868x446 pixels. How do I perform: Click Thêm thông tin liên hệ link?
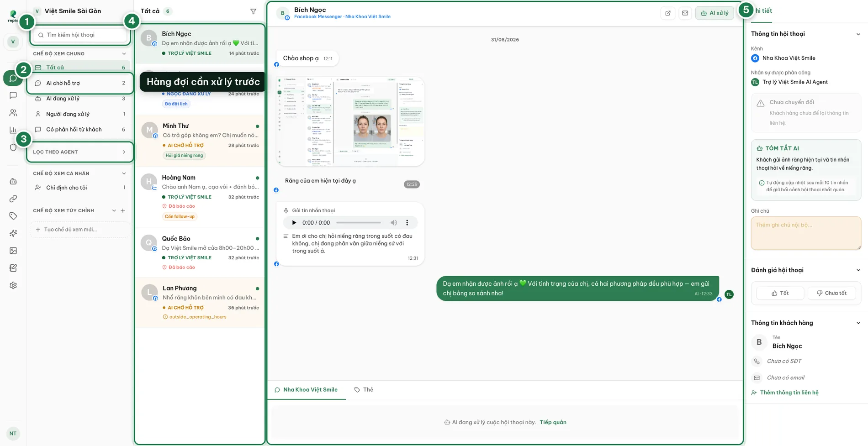coord(785,393)
